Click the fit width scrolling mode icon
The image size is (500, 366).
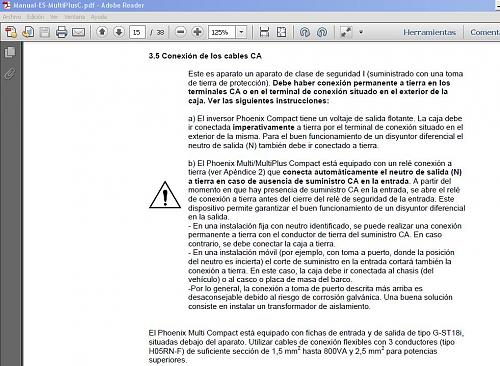(x=264, y=32)
